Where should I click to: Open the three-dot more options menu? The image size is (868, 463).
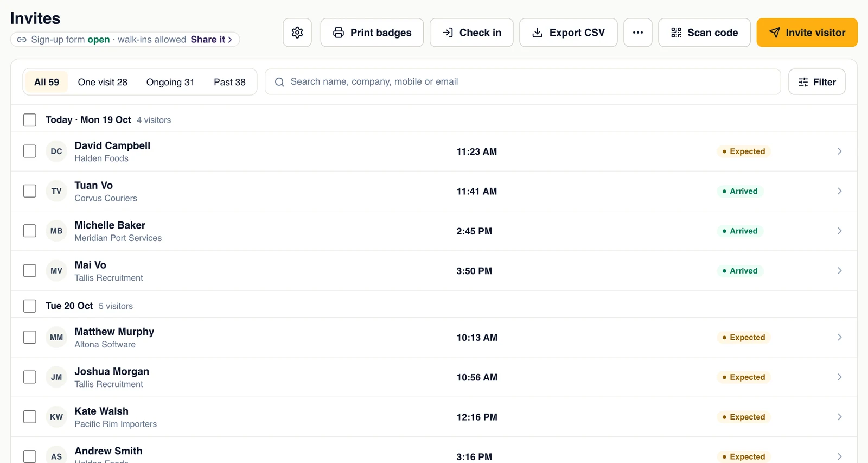638,33
